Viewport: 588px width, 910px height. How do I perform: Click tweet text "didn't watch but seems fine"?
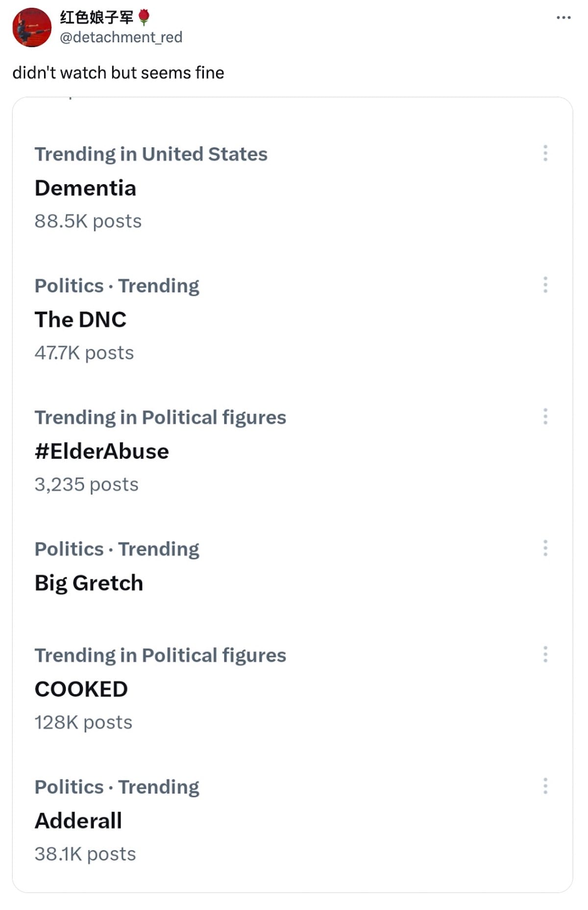(x=118, y=73)
